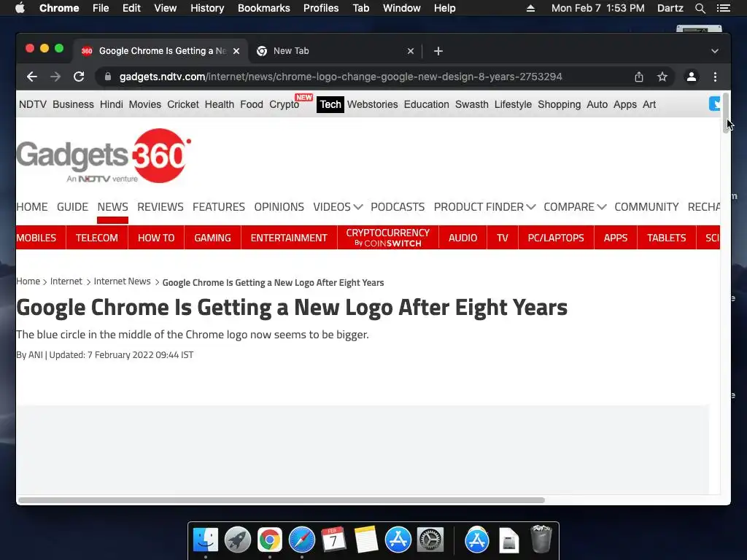This screenshot has height=560, width=747.
Task: Open Spotlight search in menu bar
Action: [700, 8]
